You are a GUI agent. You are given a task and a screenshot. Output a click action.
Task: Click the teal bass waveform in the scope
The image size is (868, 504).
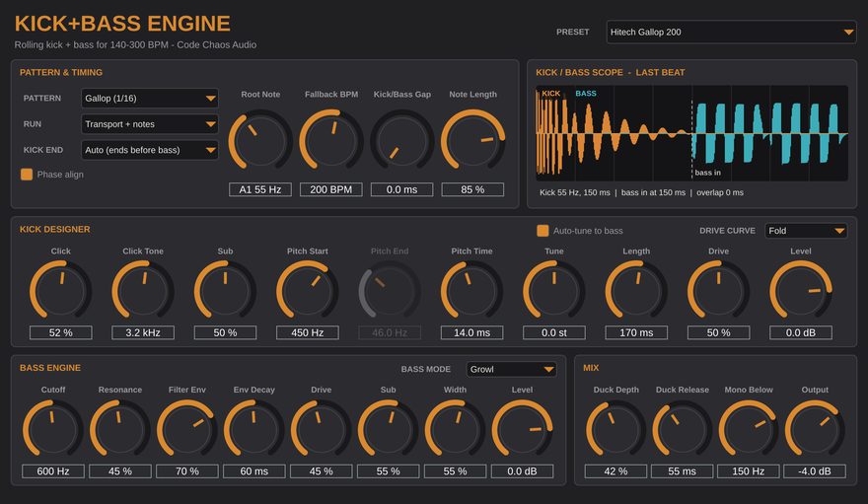769,133
